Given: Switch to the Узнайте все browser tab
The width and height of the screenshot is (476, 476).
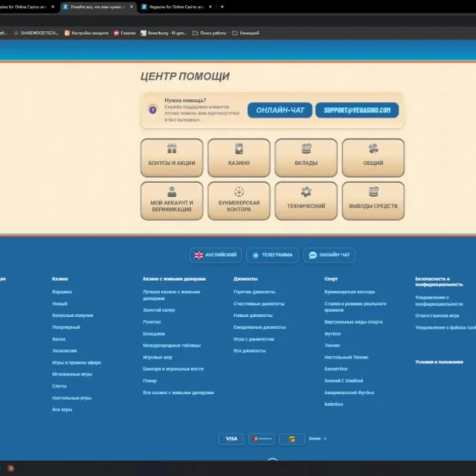Looking at the screenshot, I should click(x=97, y=7).
